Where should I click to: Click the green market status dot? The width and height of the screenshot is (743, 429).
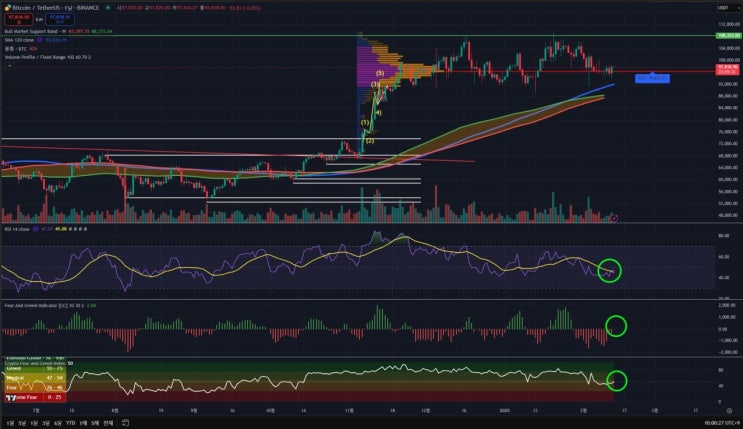point(108,8)
